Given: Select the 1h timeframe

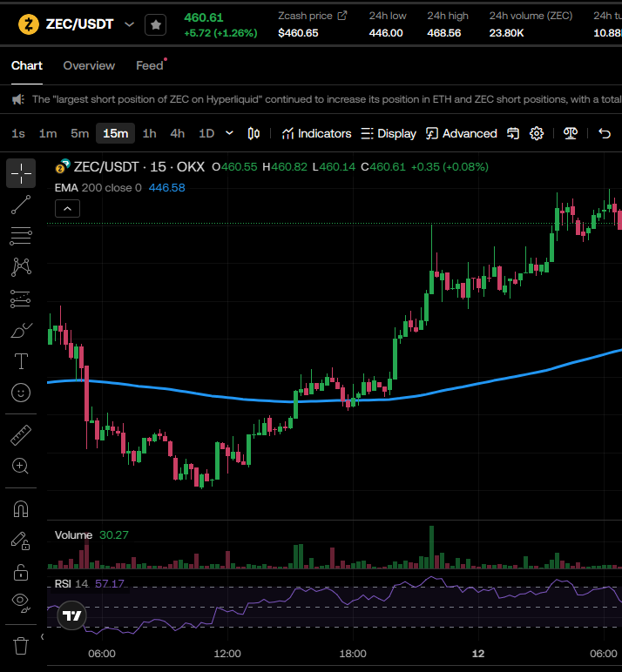Looking at the screenshot, I should click(149, 133).
